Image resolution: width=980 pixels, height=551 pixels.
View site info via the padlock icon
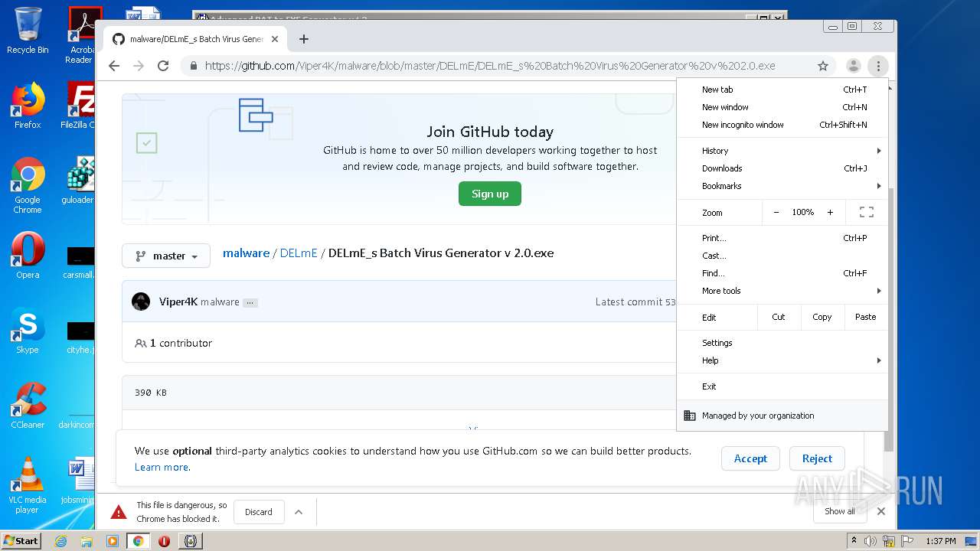pyautogui.click(x=193, y=66)
